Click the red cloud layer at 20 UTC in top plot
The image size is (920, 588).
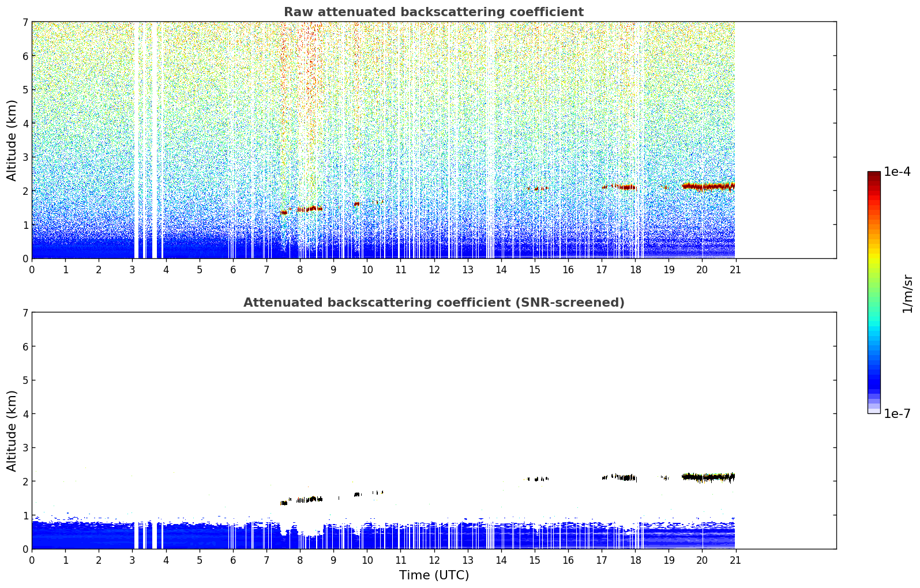coord(708,186)
